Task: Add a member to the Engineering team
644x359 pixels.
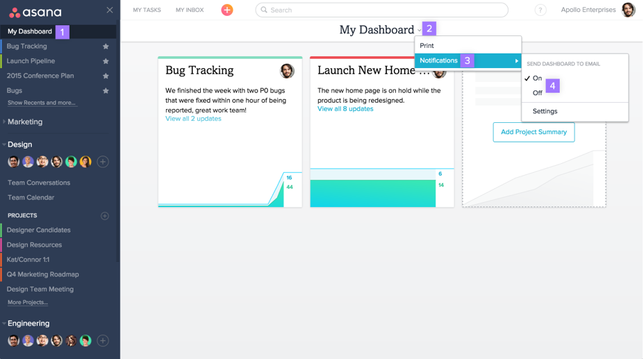Action: pyautogui.click(x=103, y=340)
